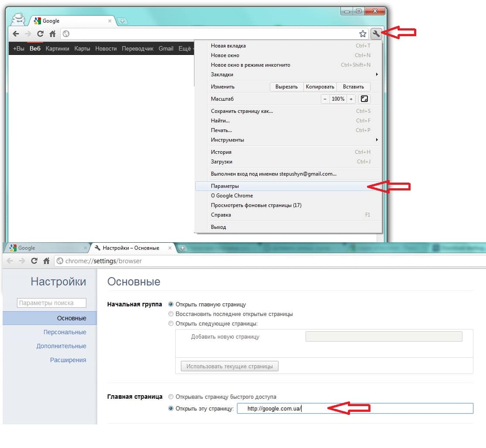Choose Найти... from the menu
486x448 pixels.
[288, 121]
